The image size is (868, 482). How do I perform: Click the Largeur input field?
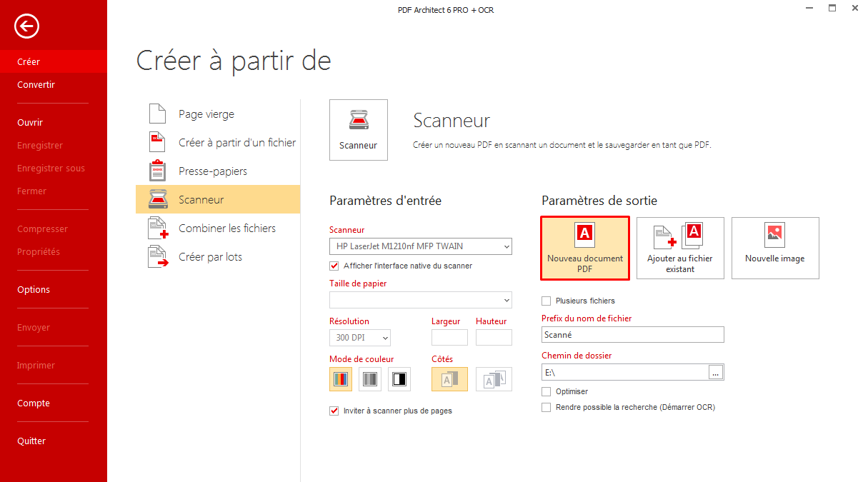click(x=449, y=338)
